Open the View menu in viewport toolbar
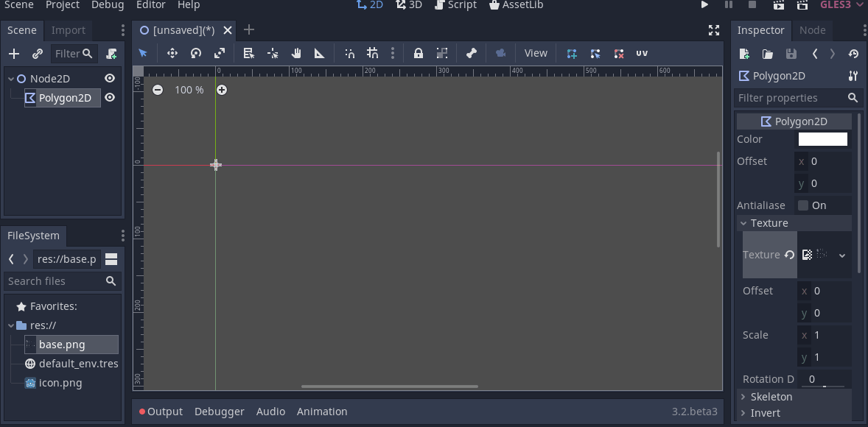 [535, 53]
